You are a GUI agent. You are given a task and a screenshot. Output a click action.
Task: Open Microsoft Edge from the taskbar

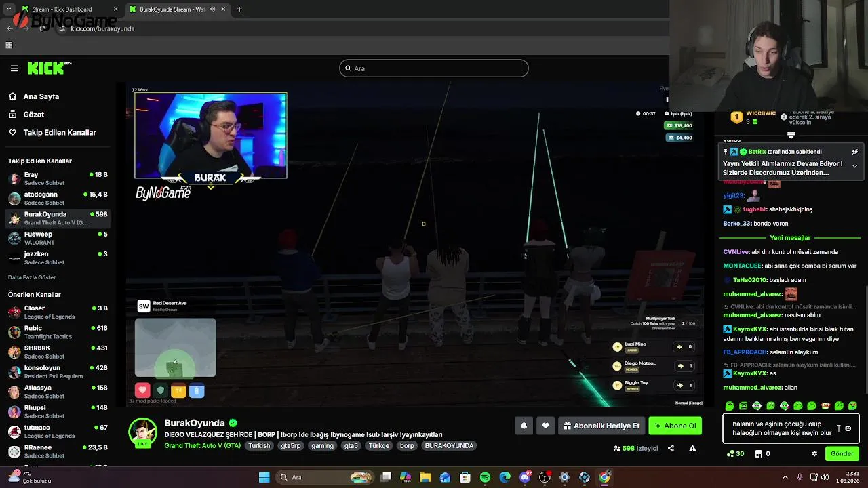pos(505,477)
